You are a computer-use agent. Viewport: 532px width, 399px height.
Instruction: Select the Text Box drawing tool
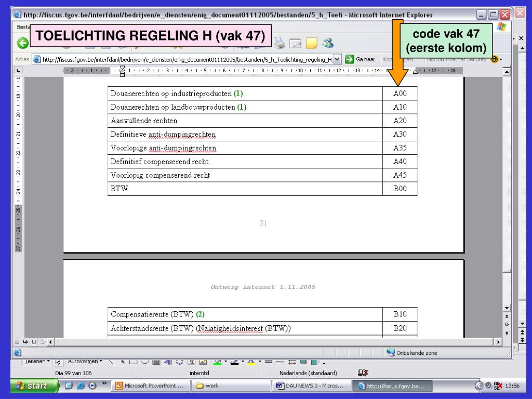(156, 362)
